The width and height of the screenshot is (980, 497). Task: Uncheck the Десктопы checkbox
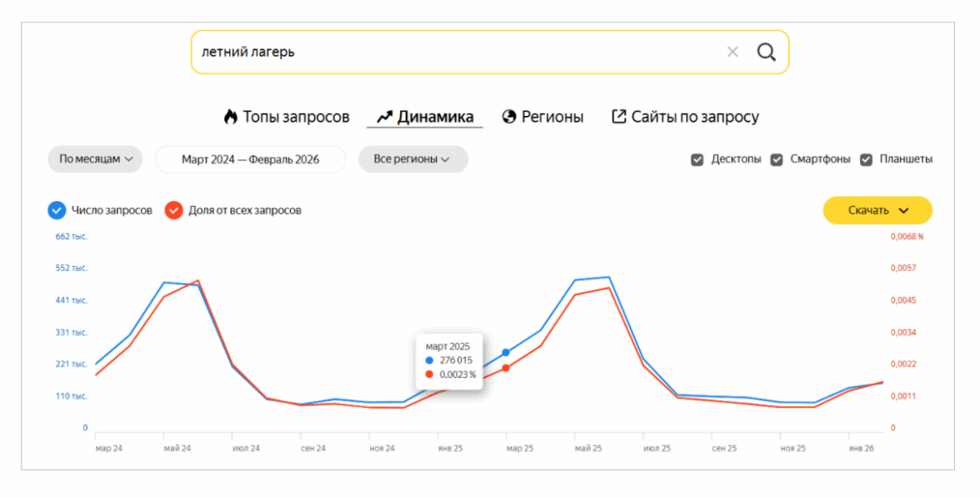point(697,159)
